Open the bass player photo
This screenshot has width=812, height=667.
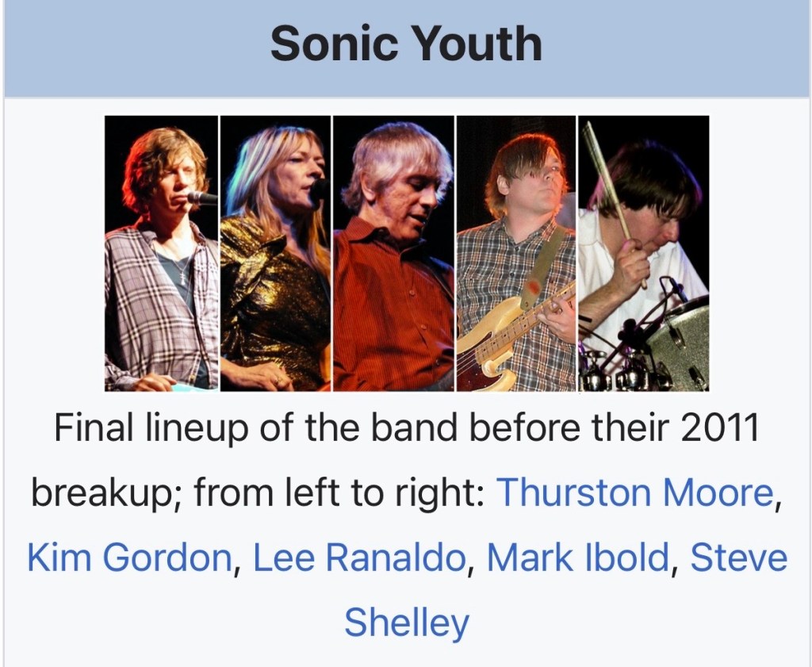tap(516, 254)
